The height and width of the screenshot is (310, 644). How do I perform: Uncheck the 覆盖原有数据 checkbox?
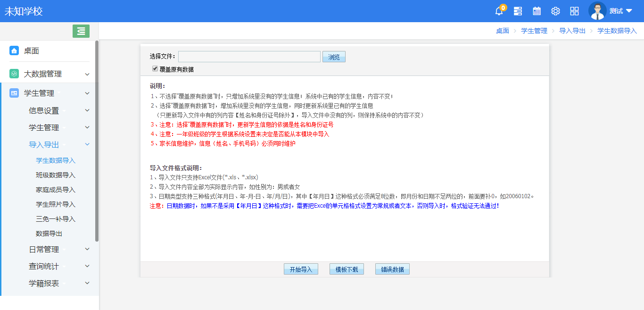click(155, 68)
